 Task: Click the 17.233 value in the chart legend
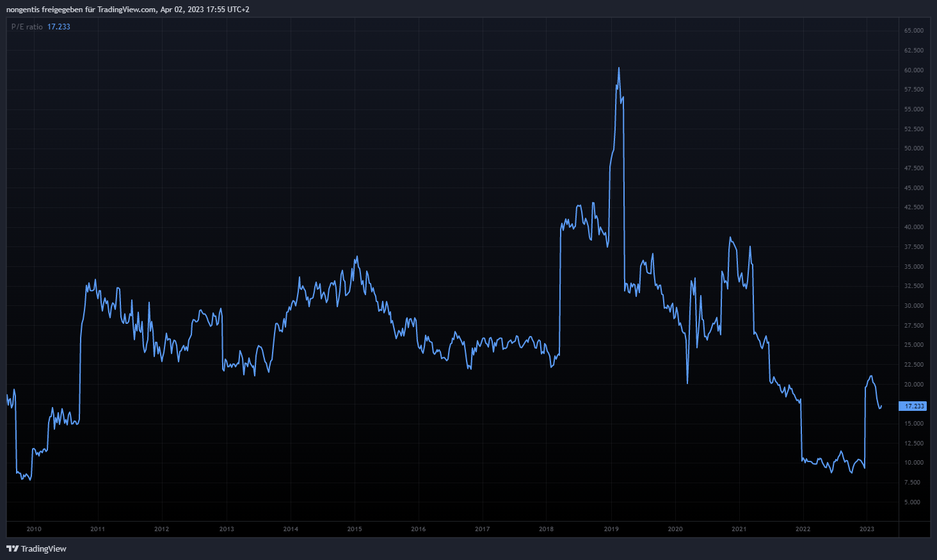tap(59, 27)
